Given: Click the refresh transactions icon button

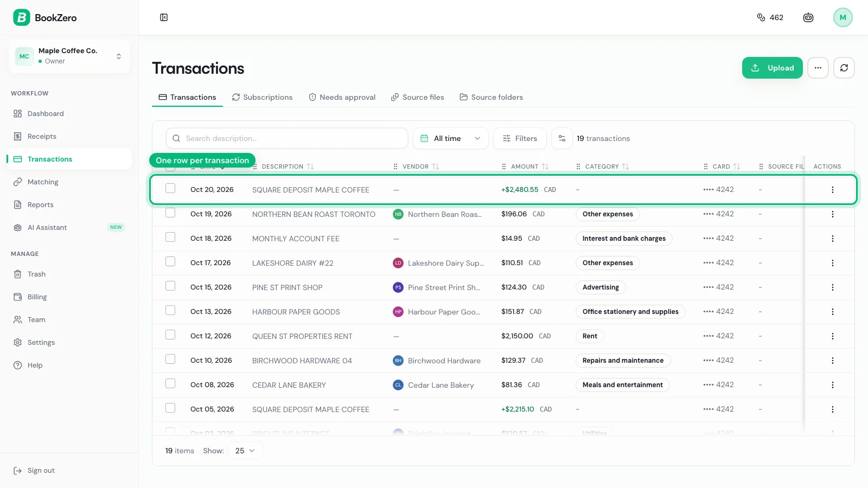Looking at the screenshot, I should coord(844,68).
